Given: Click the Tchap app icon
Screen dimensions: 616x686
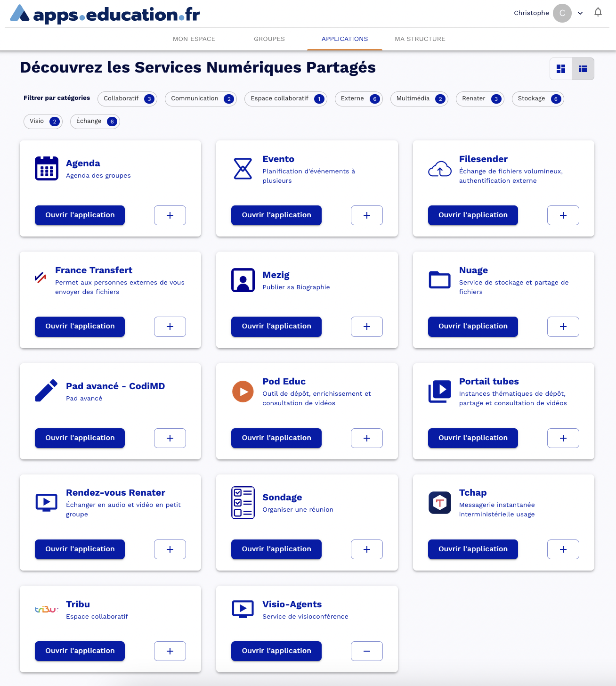Looking at the screenshot, I should (440, 503).
